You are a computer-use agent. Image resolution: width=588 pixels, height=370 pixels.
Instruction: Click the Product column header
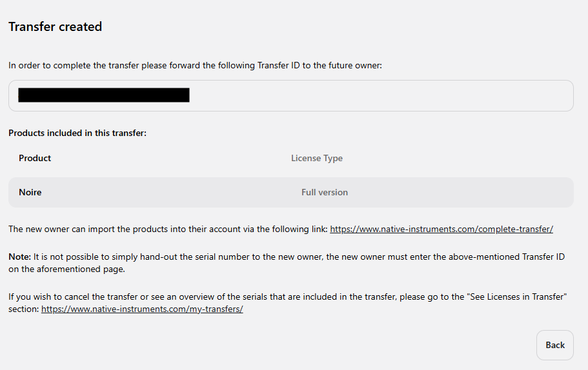coord(35,158)
